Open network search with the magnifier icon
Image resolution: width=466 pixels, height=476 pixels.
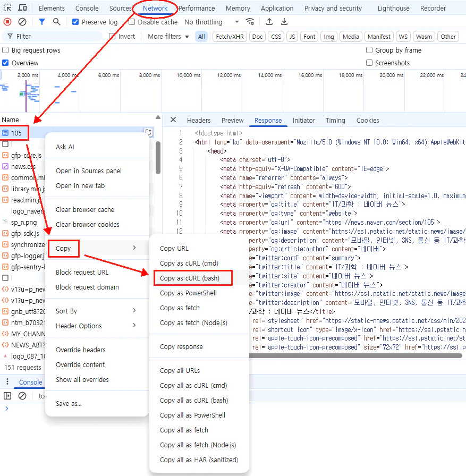point(56,22)
